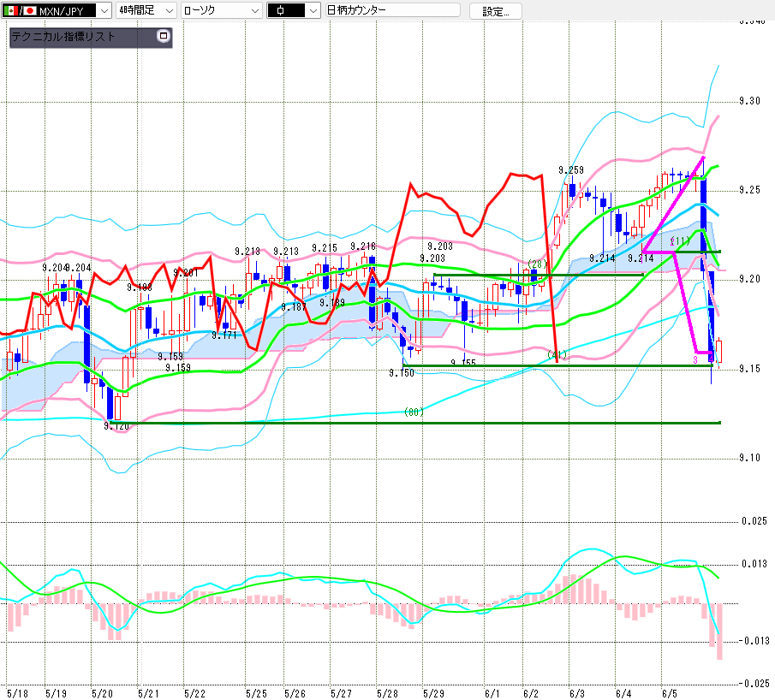Click the Mexico flag icon

(x=10, y=11)
